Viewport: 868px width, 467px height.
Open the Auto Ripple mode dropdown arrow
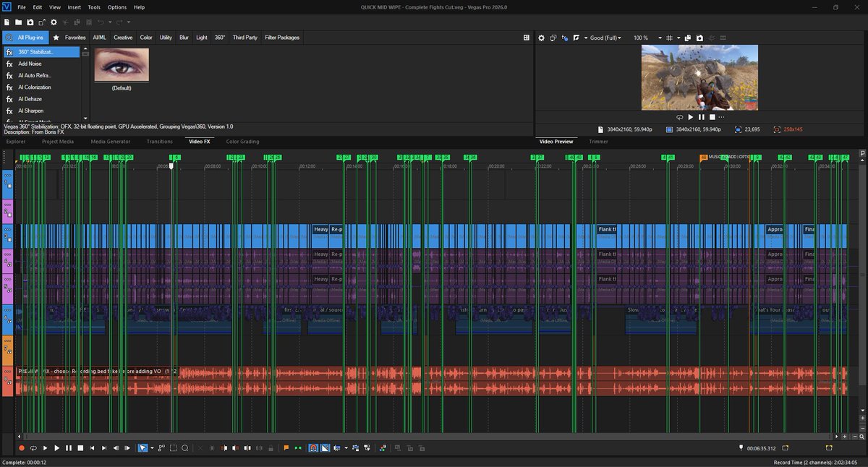click(346, 448)
